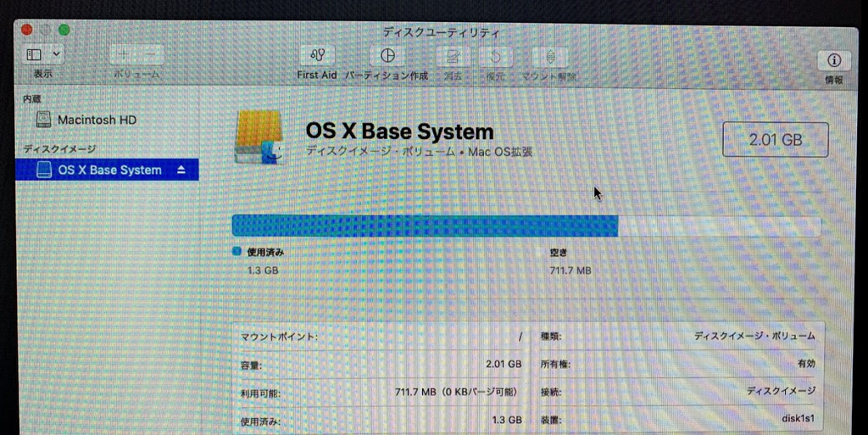Click the 容量 2.01 GB table value
This screenshot has width=868, height=435.
[504, 364]
